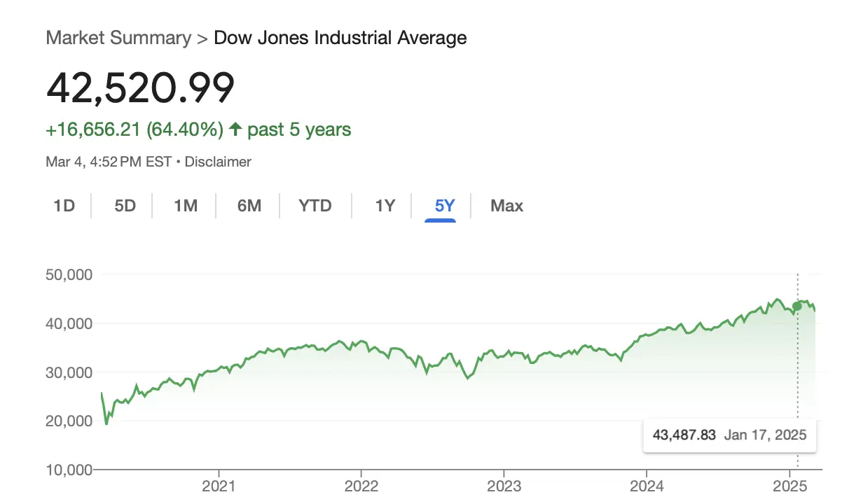Click the green up arrow icon

[x=235, y=129]
